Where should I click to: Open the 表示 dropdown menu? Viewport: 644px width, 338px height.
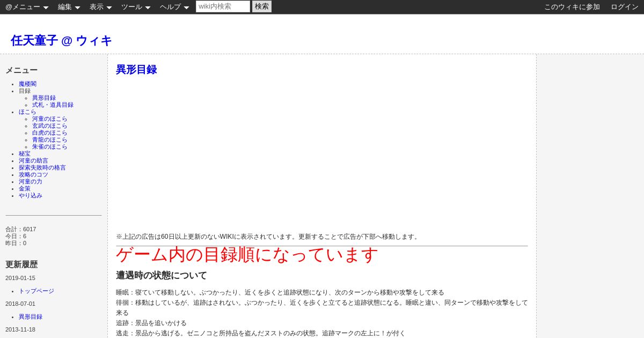coord(100,7)
